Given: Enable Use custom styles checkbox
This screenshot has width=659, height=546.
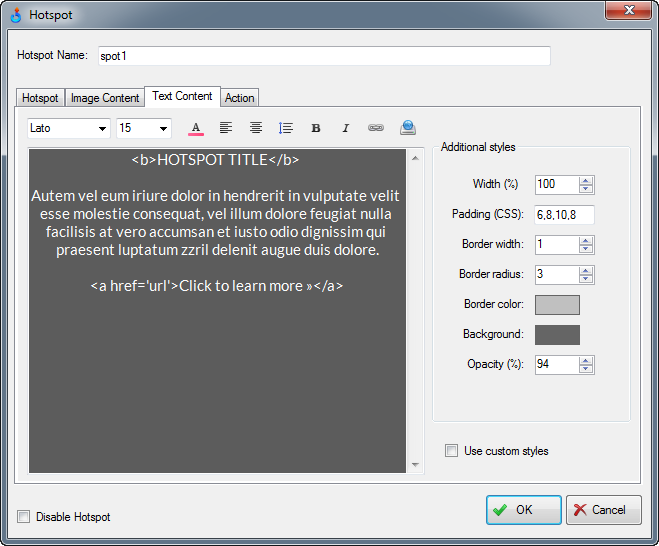Looking at the screenshot, I should coord(451,451).
